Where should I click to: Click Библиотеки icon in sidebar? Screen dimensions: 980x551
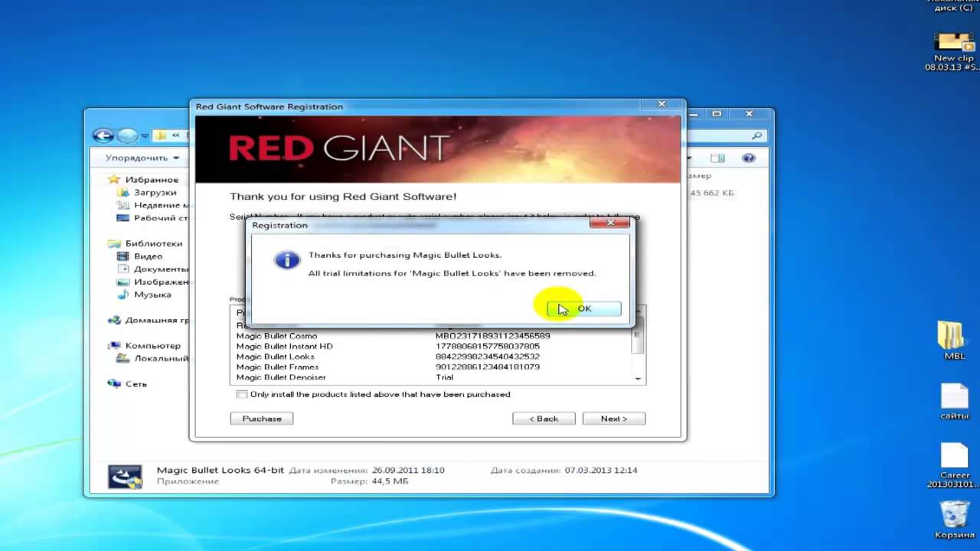[x=114, y=243]
